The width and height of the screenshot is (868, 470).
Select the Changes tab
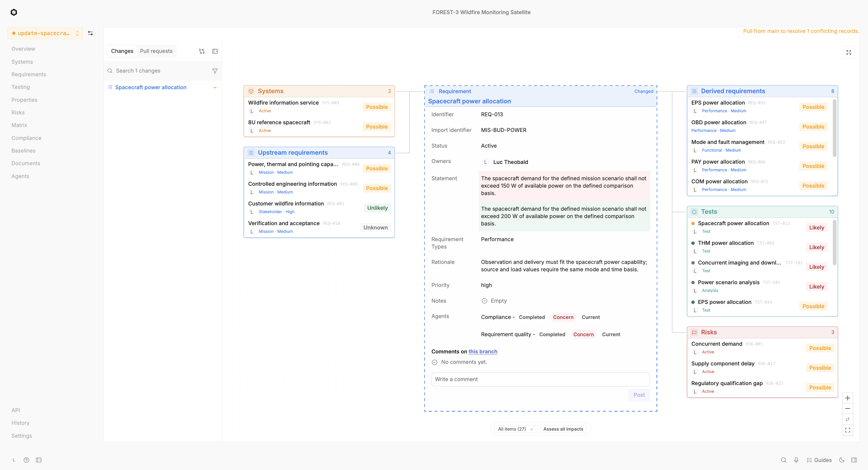(x=122, y=51)
